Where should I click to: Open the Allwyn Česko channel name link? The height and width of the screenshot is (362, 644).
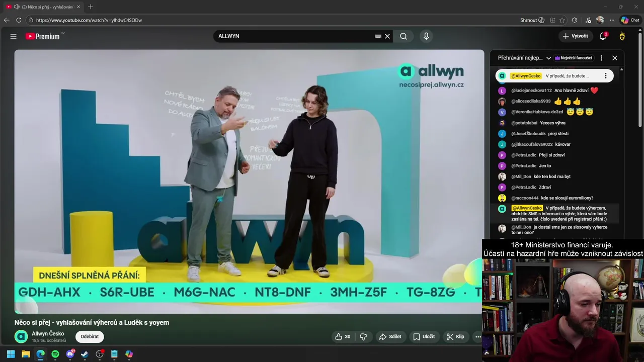pyautogui.click(x=48, y=333)
